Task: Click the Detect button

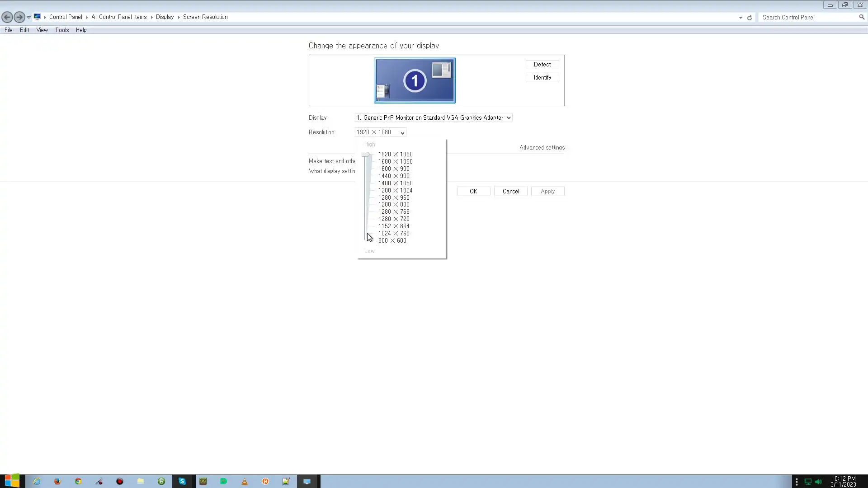Action: (542, 64)
